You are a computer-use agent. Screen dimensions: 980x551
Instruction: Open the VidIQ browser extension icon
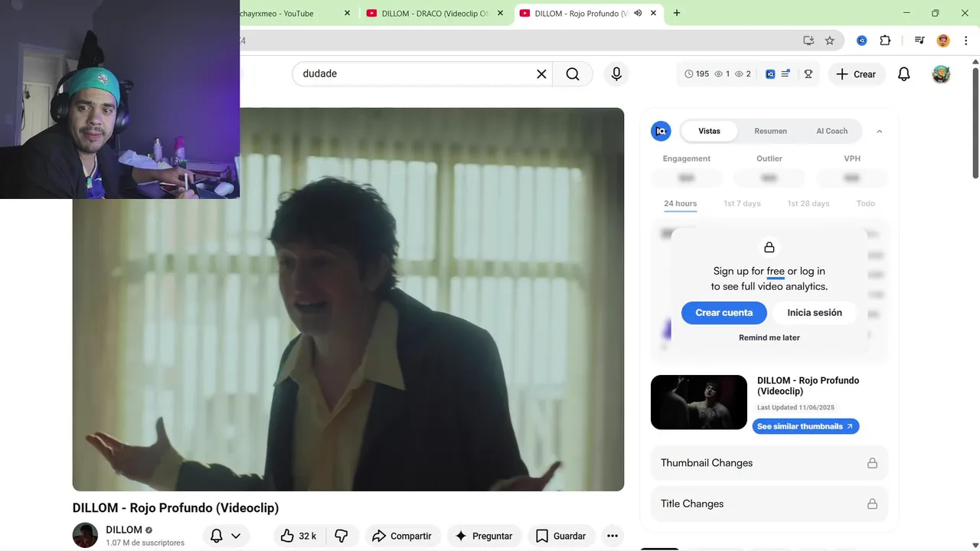[x=862, y=41]
